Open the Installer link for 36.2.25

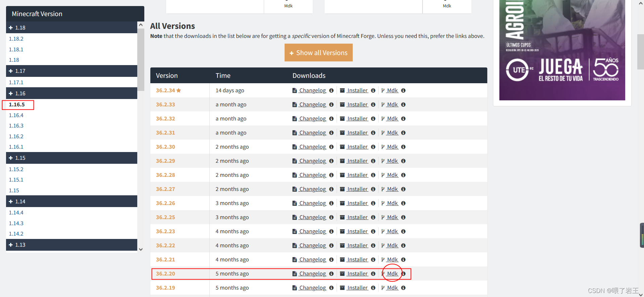click(357, 217)
